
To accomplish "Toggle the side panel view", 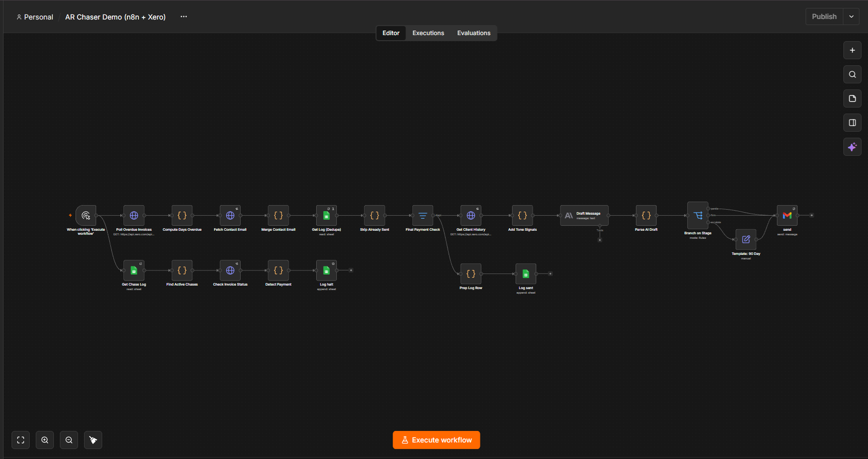I will click(x=852, y=122).
